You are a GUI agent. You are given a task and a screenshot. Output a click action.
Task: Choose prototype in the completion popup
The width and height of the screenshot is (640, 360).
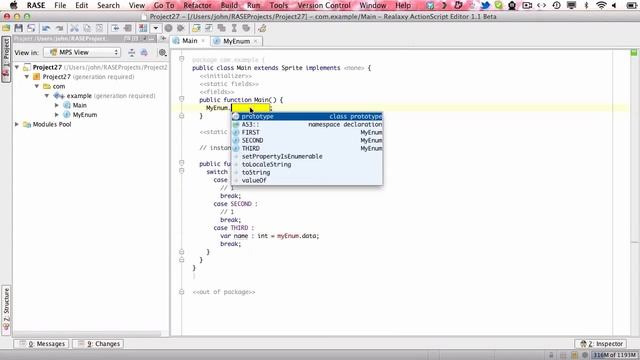(307, 116)
